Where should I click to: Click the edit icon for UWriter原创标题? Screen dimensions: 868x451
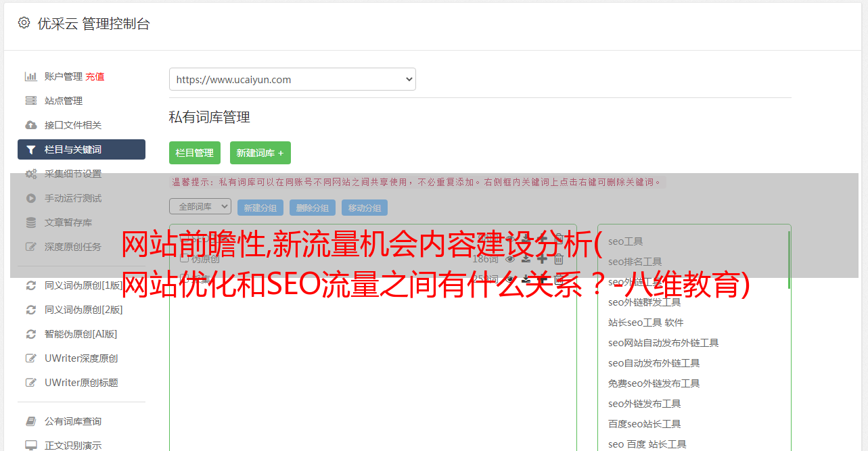tap(31, 383)
